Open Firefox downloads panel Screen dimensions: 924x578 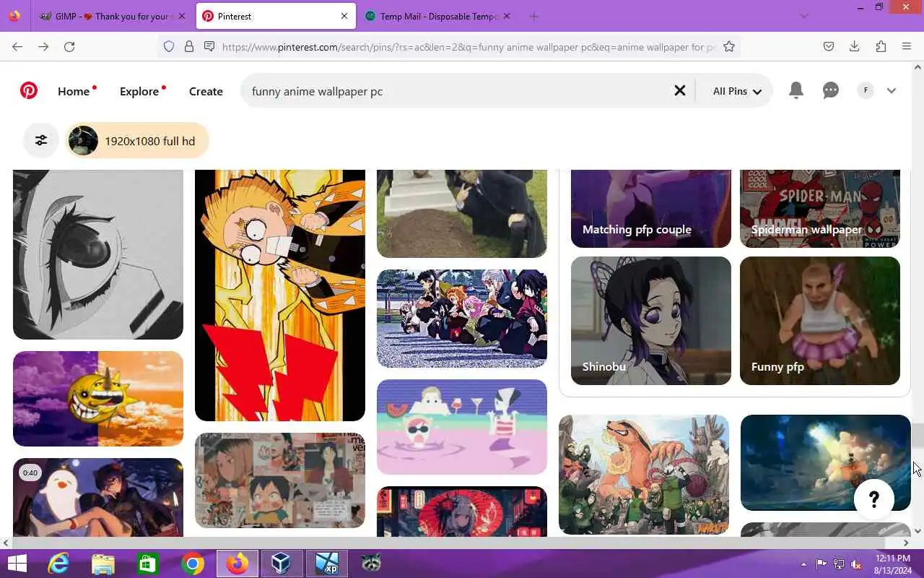pos(854,46)
